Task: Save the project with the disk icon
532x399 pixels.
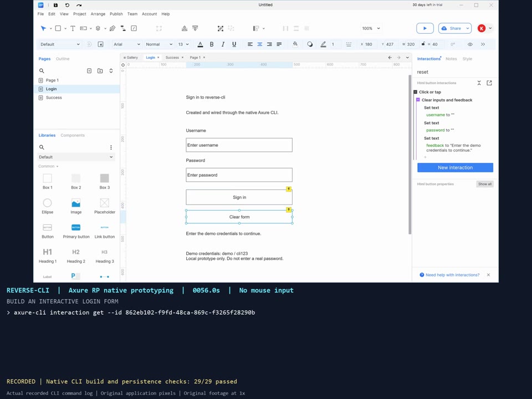Action: click(55, 5)
